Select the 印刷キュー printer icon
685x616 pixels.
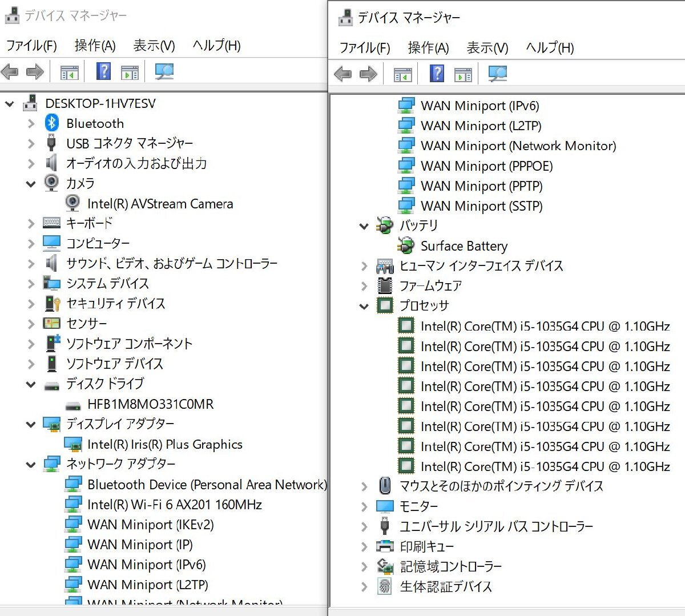[385, 546]
